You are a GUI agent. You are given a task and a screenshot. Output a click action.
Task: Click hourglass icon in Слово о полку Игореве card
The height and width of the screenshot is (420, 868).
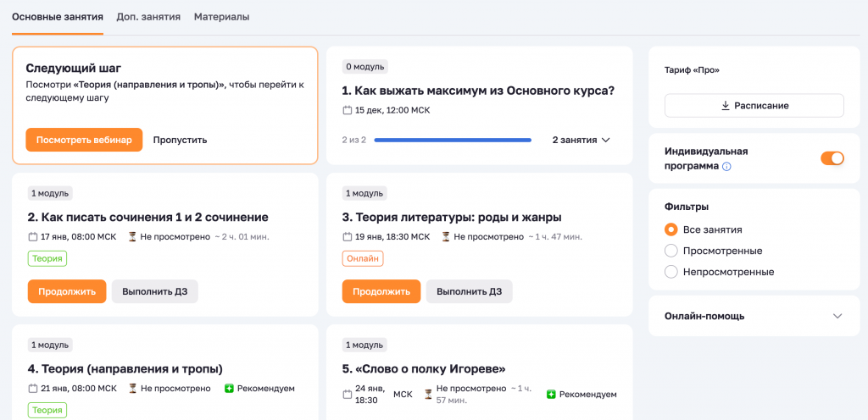point(428,395)
